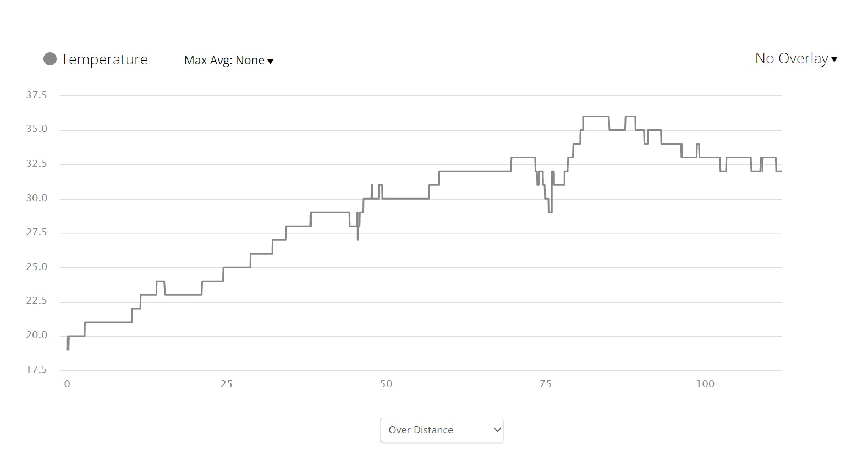The image size is (868, 461).
Task: Select the 17.5 y-axis label
Action: pos(37,370)
